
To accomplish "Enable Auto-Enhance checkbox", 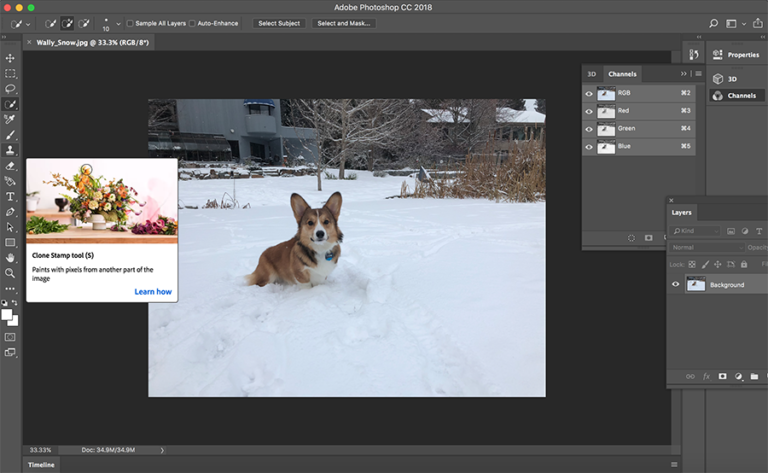I will pyautogui.click(x=192, y=23).
